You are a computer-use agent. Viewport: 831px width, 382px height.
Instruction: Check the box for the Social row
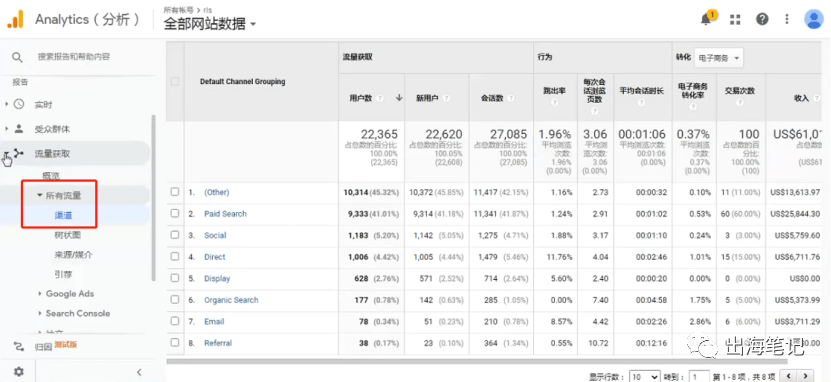point(175,235)
